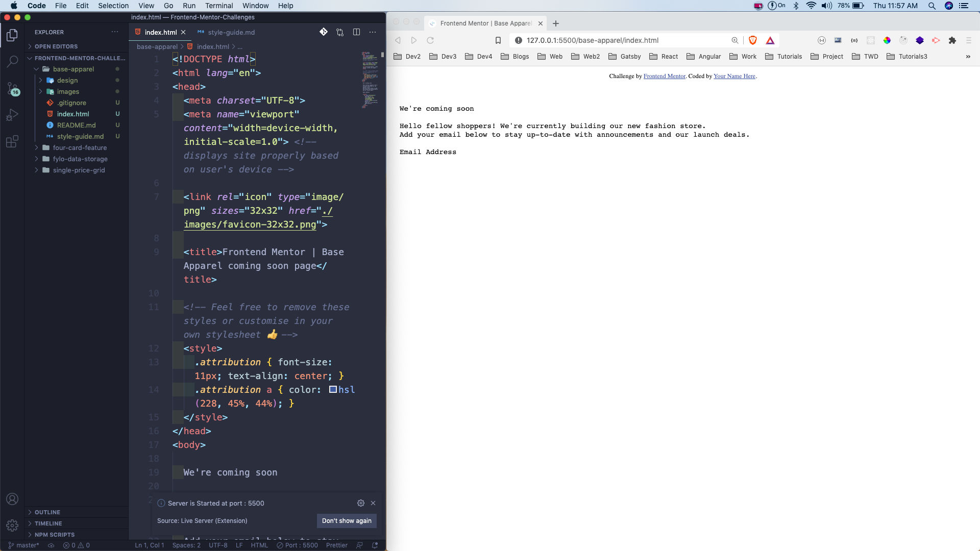This screenshot has height=551, width=980.
Task: Open .gitignore in the file explorer
Action: pyautogui.click(x=77, y=103)
